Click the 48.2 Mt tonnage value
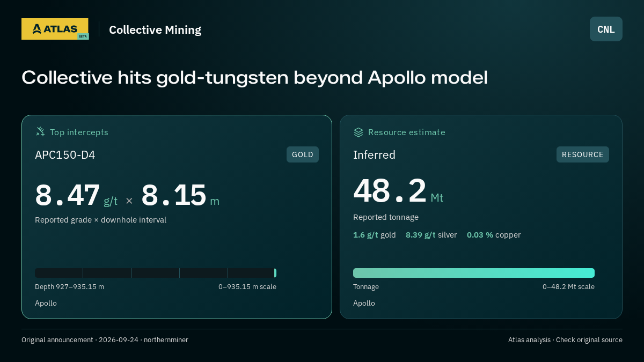644x362 pixels. [x=398, y=191]
